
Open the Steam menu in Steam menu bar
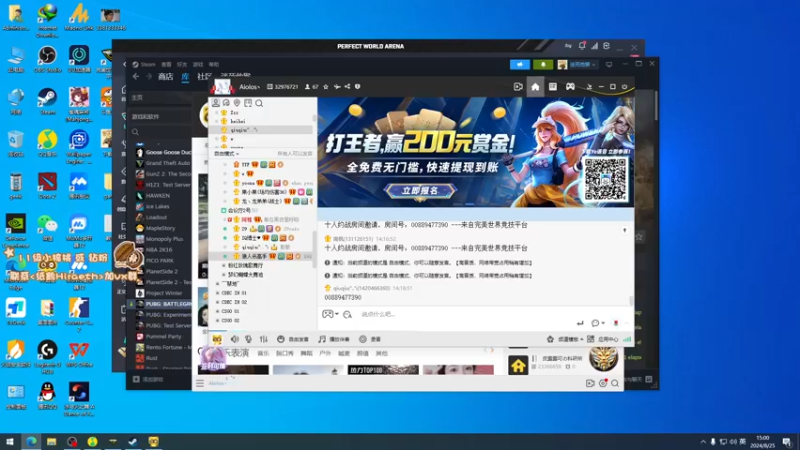(x=144, y=65)
